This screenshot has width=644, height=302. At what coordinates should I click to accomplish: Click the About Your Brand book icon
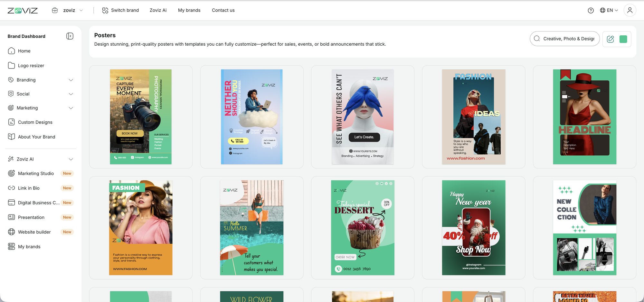pos(11,137)
